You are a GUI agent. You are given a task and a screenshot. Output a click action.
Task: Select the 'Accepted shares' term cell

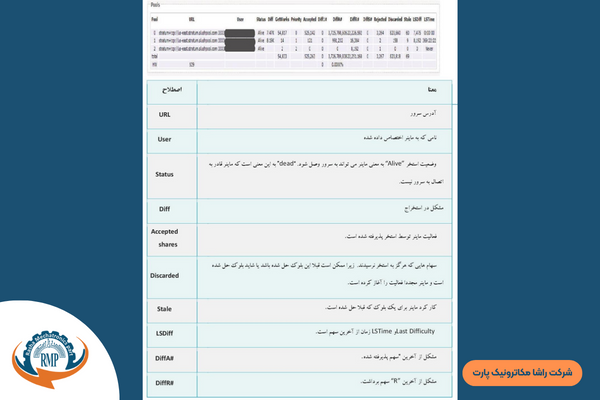tap(166, 237)
